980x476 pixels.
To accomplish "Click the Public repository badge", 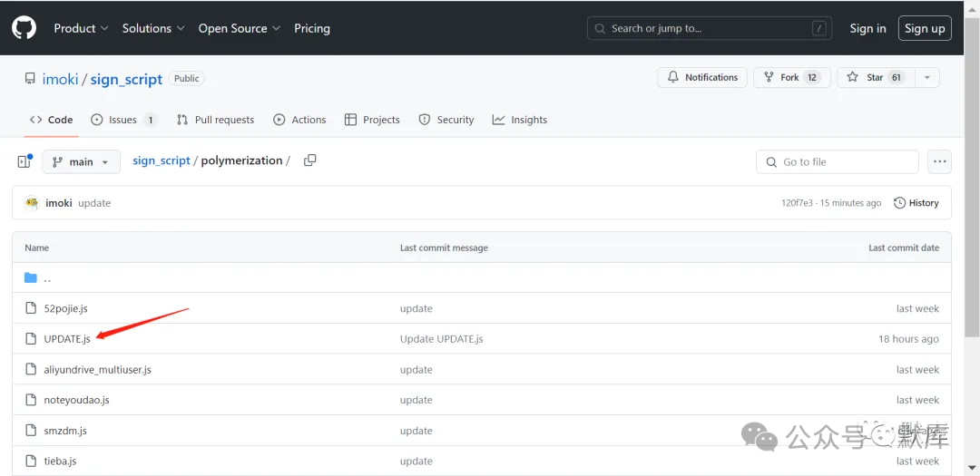I will click(x=186, y=79).
